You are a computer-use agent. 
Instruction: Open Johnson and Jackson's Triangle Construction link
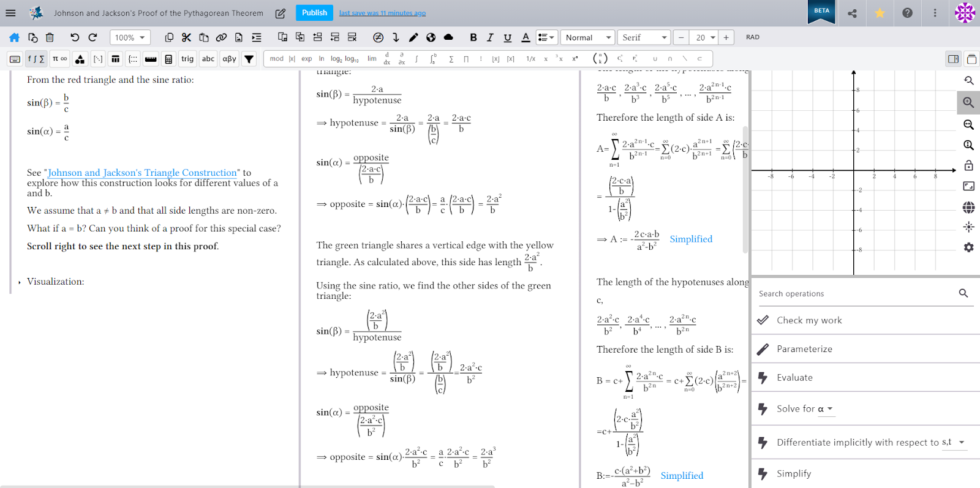click(x=142, y=173)
